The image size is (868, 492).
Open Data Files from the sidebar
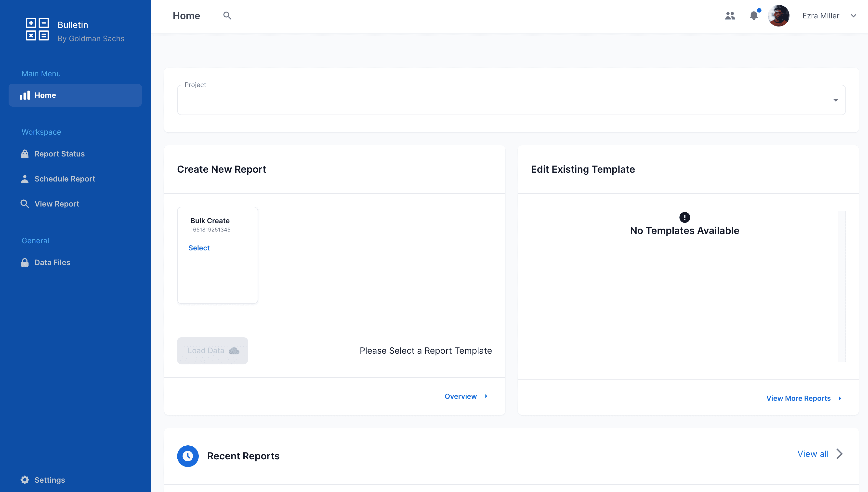pos(53,262)
